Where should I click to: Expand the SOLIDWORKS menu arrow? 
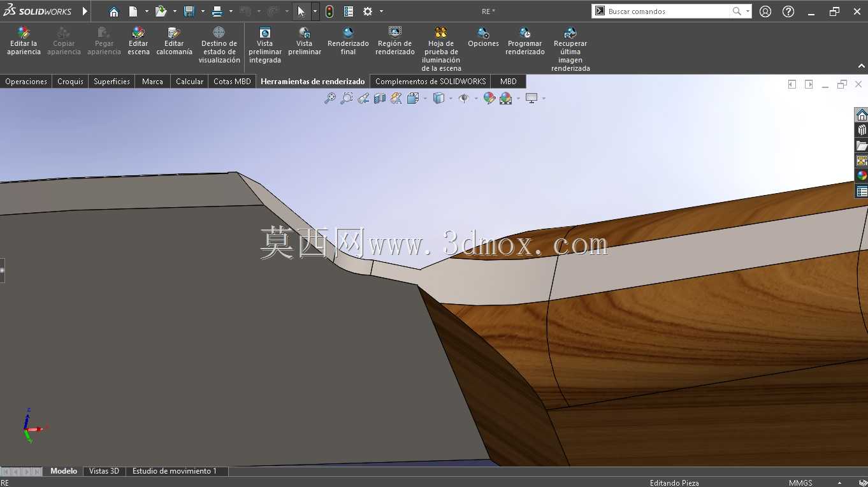[85, 11]
